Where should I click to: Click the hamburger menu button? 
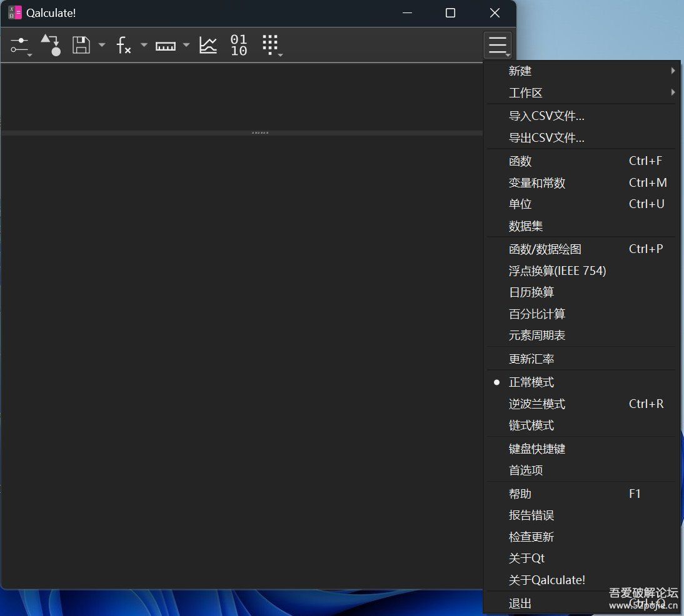pos(498,46)
